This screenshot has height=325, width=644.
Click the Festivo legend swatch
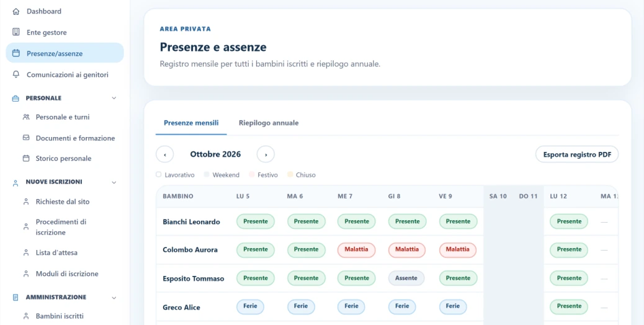(251, 174)
